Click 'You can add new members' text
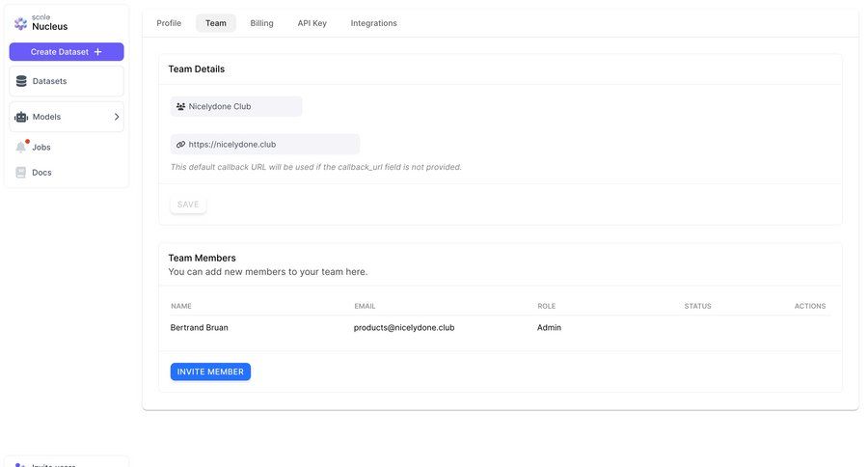Viewport: 868px width, 467px height. pyautogui.click(x=268, y=271)
